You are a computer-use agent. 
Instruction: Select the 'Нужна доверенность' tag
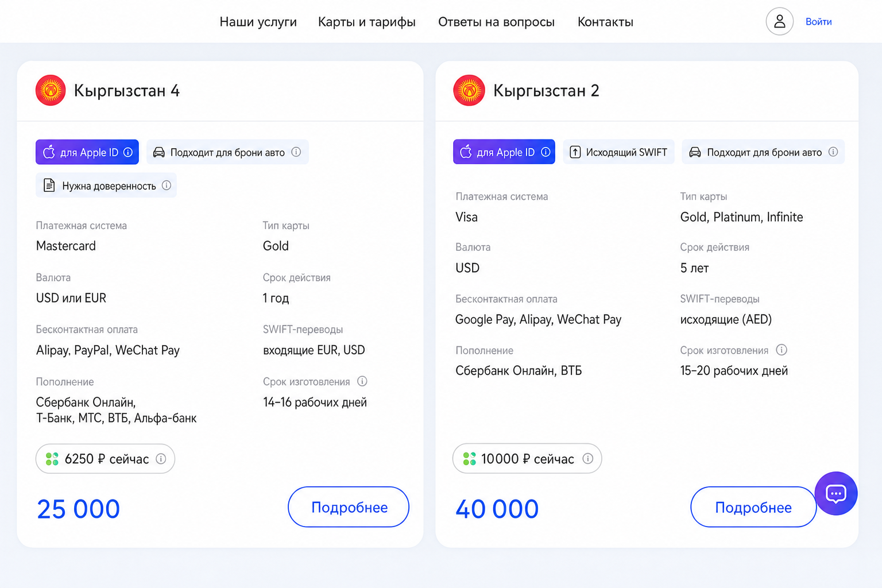[x=106, y=185]
